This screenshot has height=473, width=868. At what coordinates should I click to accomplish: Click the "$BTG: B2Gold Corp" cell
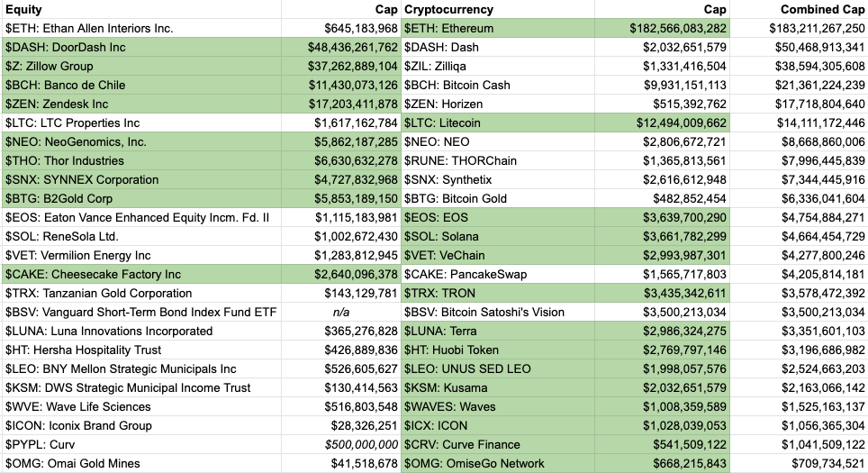tap(141, 198)
